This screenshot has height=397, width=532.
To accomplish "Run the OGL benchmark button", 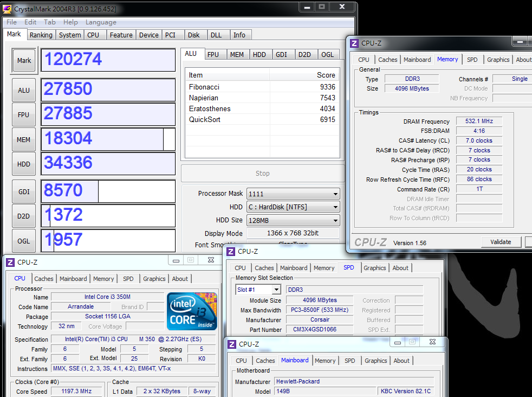I will 24,241.
